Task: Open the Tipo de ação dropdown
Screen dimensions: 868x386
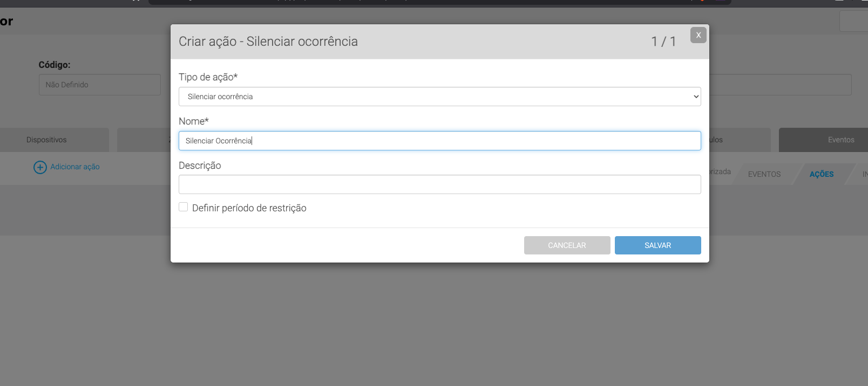Action: click(439, 96)
